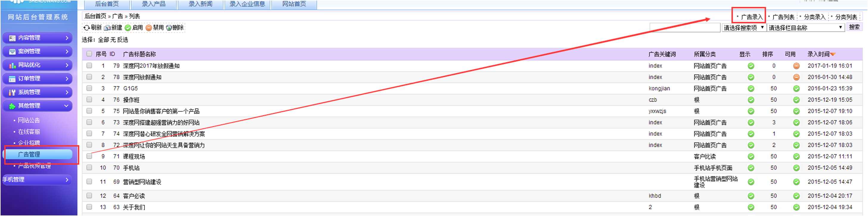
Task: Click green display icon in G1G5 row
Action: tap(751, 89)
